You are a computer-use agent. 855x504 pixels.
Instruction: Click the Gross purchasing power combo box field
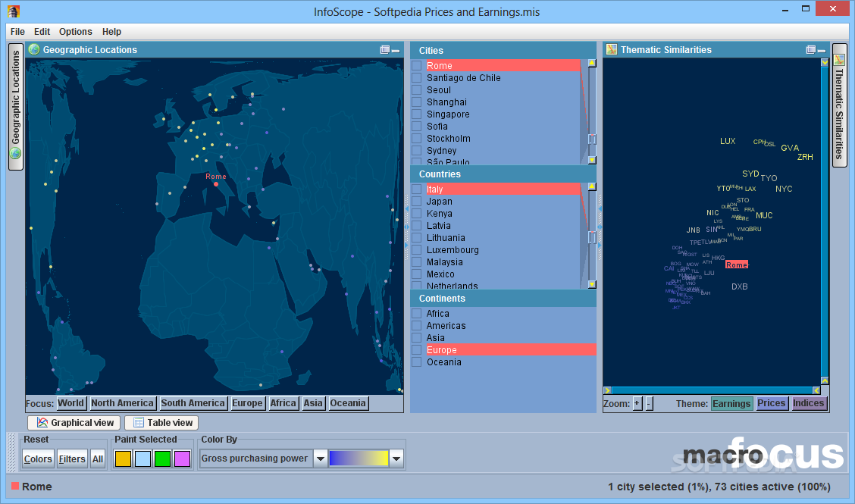pyautogui.click(x=257, y=459)
